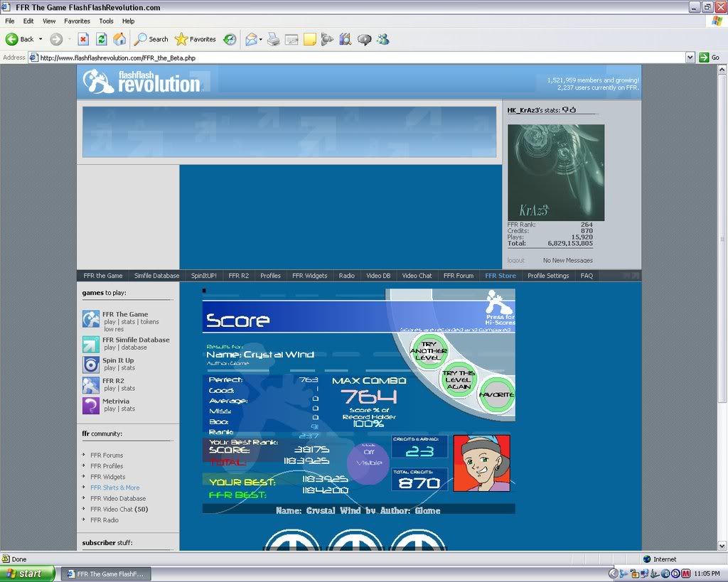Click the Try Another Level button

point(428,351)
